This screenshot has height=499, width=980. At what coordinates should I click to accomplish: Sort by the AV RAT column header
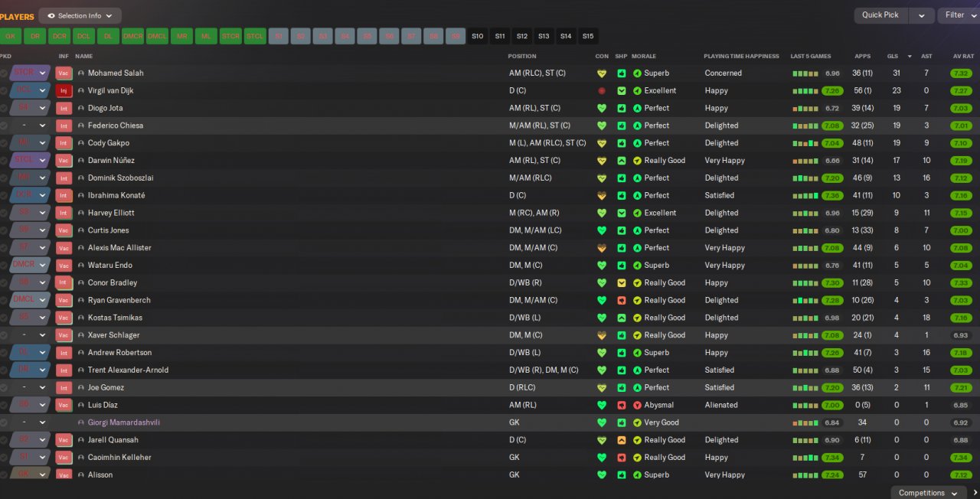963,56
